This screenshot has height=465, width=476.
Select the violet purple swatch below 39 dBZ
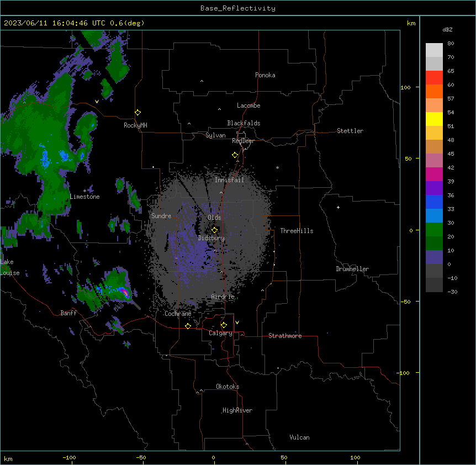tap(434, 188)
